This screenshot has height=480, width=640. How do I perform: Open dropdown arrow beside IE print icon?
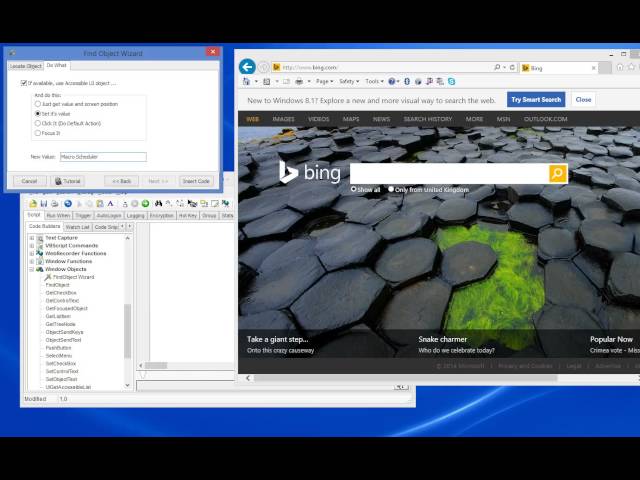pyautogui.click(x=309, y=82)
